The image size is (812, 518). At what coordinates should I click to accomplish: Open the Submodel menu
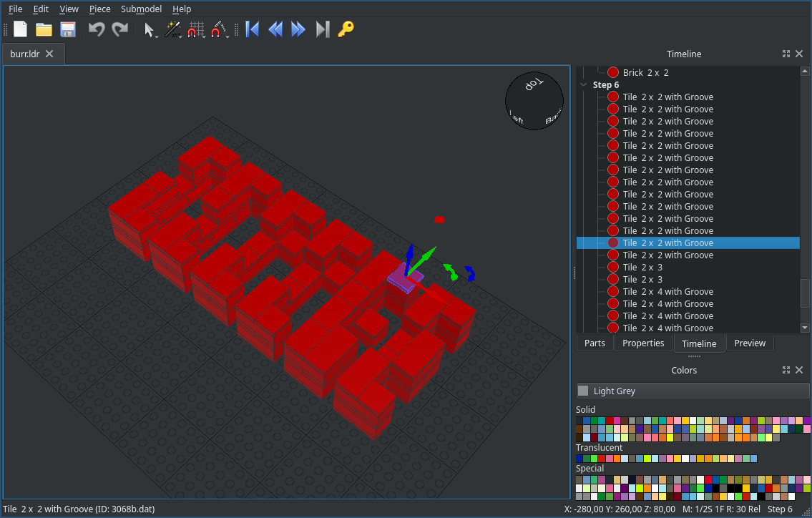tap(142, 9)
